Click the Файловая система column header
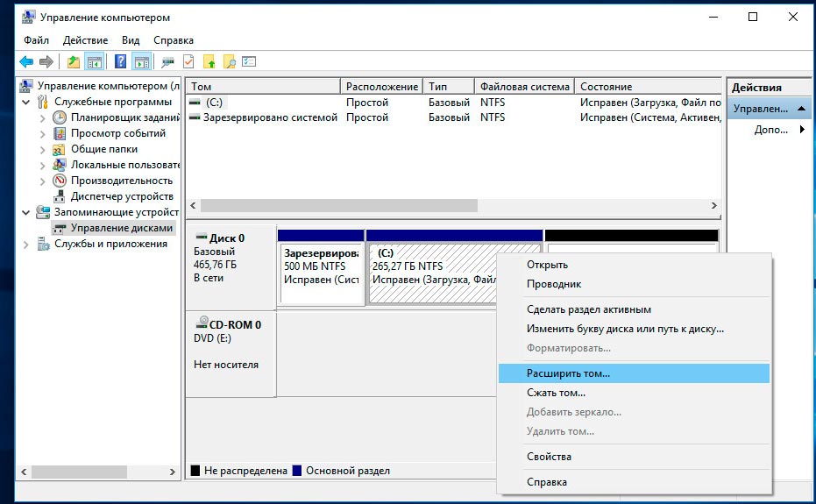816x504 pixels. pyautogui.click(x=524, y=87)
